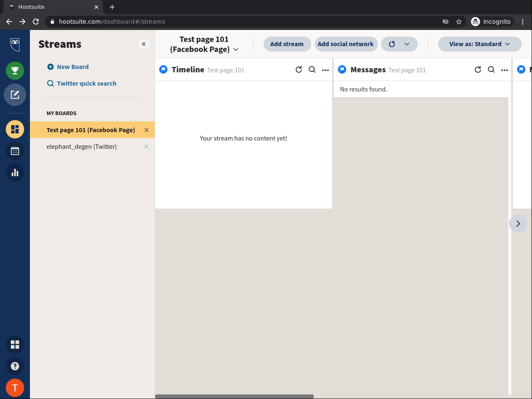This screenshot has width=532, height=399.
Task: Open the Composer new post icon
Action: pyautogui.click(x=15, y=95)
